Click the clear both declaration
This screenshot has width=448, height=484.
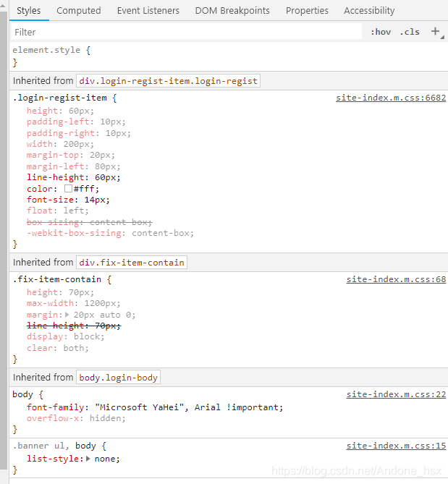[57, 348]
